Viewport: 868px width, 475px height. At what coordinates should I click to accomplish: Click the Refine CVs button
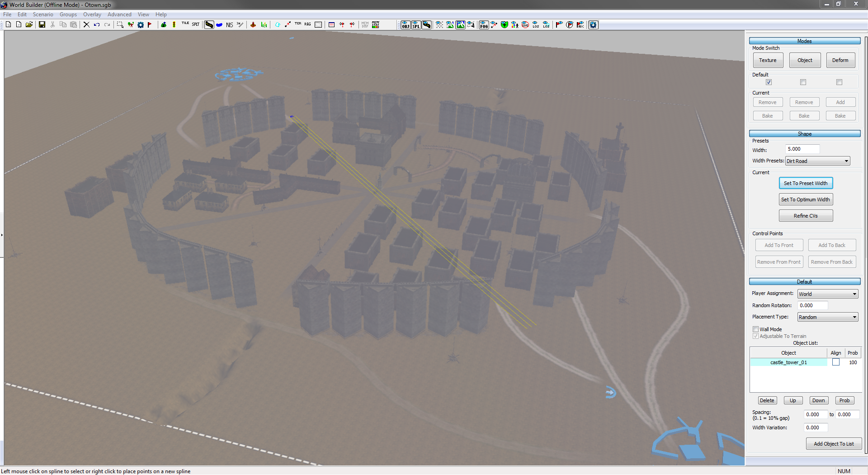[x=806, y=216]
